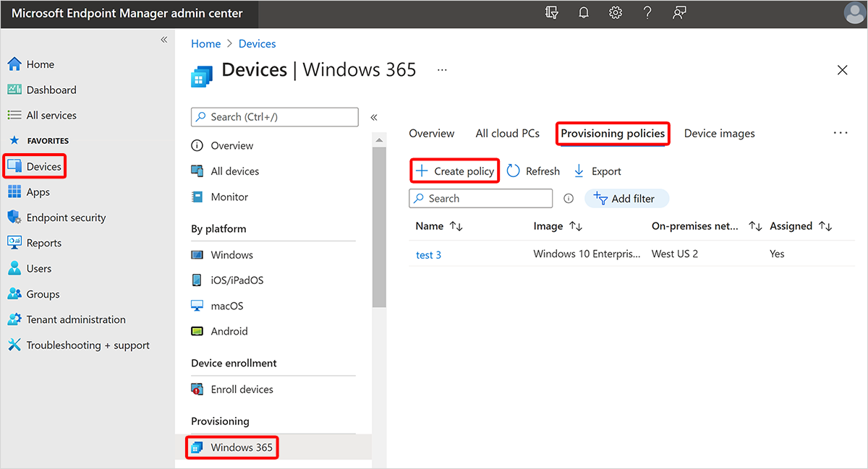This screenshot has height=469, width=868.
Task: Open the help question mark icon
Action: coord(647,13)
